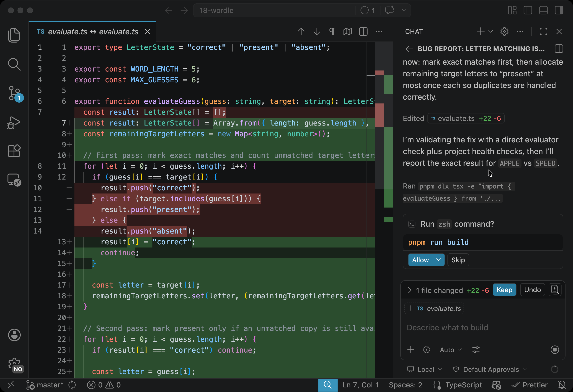573x392 pixels.
Task: Stop the running chat request
Action: [x=555, y=350]
